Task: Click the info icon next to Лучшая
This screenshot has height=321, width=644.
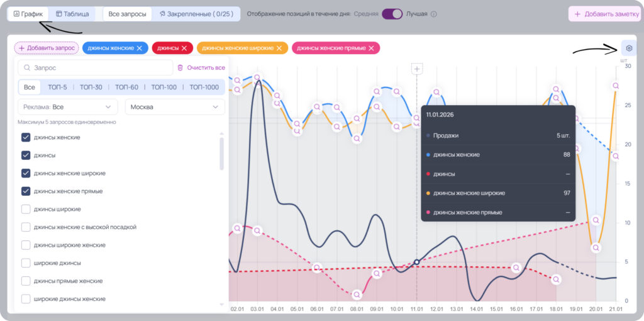Action: point(434,14)
